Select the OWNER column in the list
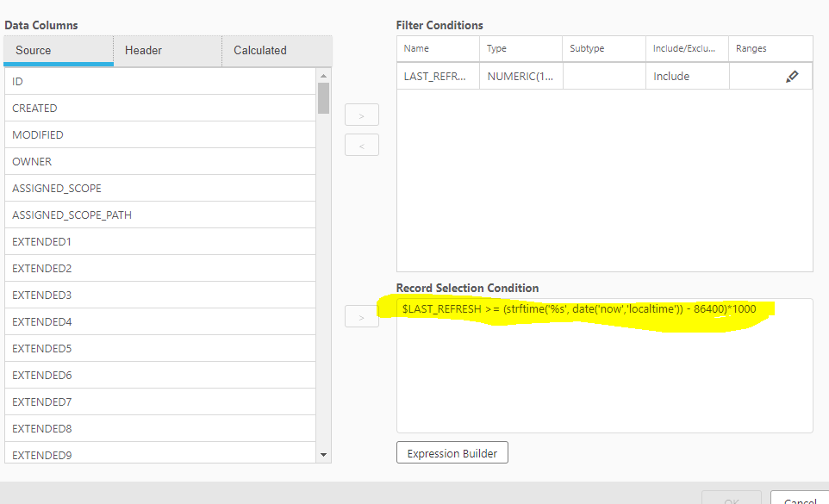The height and width of the screenshot is (504, 829). [x=160, y=162]
